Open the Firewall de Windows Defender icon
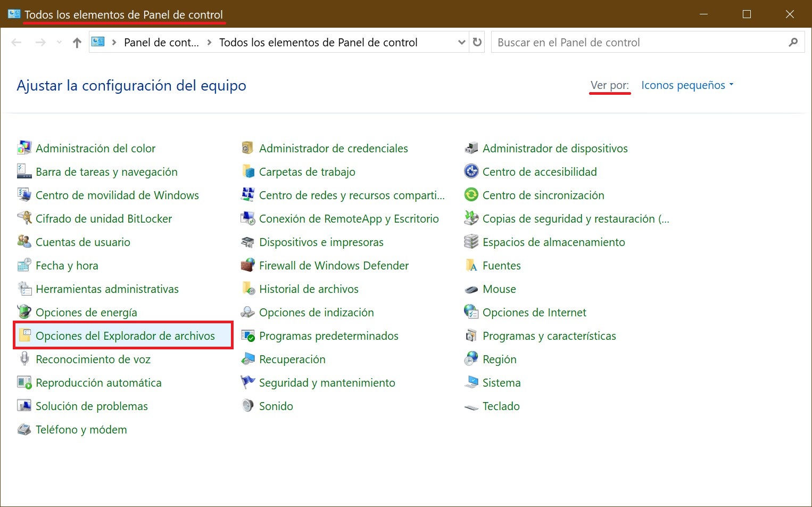The image size is (812, 507). click(247, 265)
